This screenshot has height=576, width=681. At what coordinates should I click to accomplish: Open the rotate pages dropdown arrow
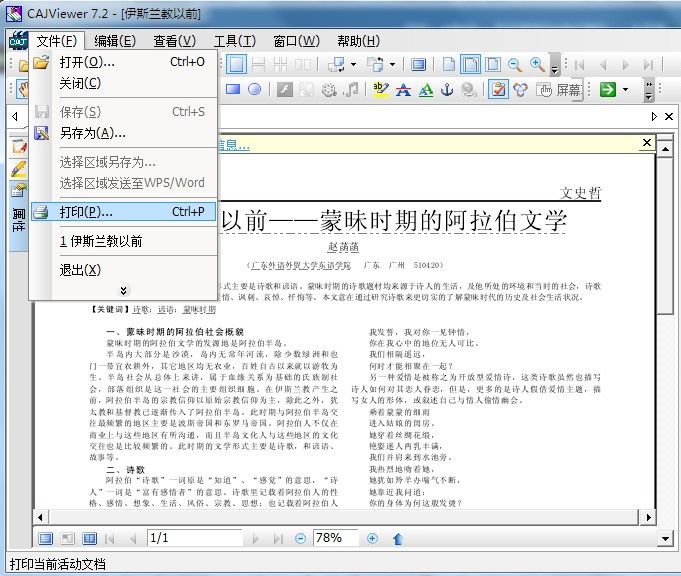[x=353, y=65]
